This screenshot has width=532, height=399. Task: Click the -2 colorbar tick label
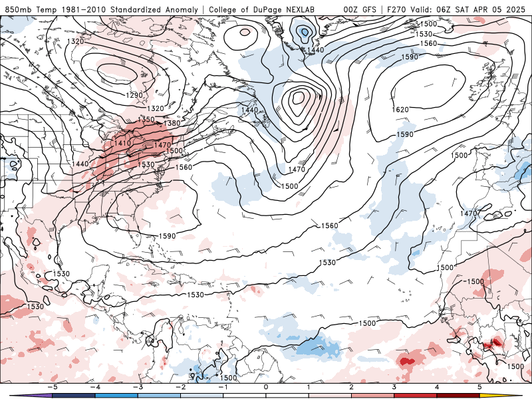(x=180, y=387)
